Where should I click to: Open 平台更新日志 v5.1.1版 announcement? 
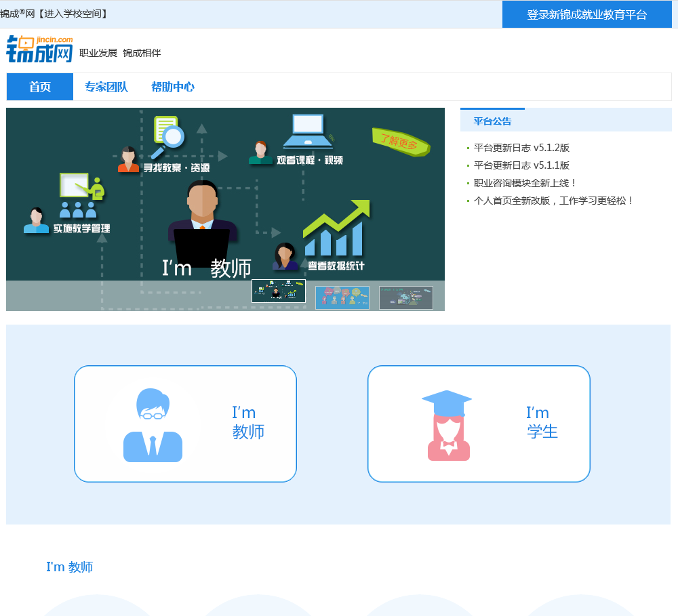click(521, 165)
